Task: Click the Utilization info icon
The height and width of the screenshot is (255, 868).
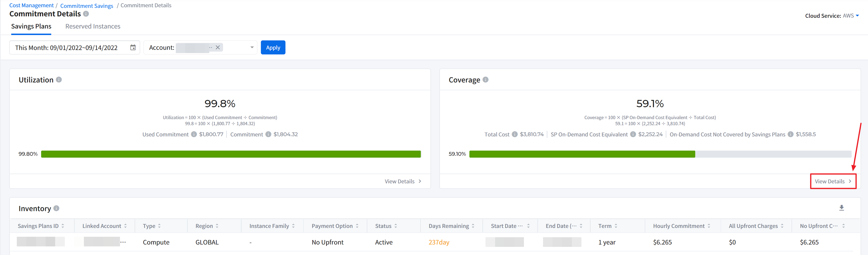Action: tap(59, 80)
